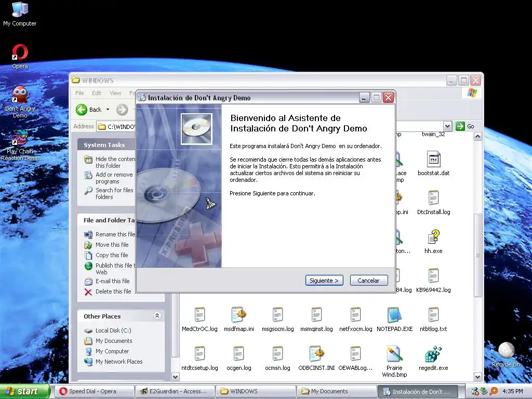Select the bootstat.dat file icon
The width and height of the screenshot is (532, 399).
(x=433, y=164)
